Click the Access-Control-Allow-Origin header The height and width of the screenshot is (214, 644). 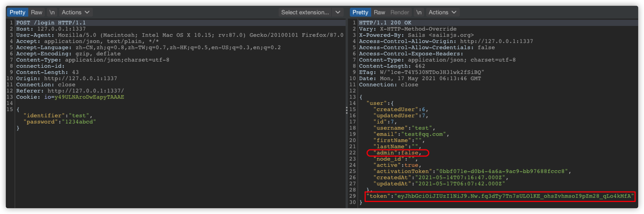[446, 41]
